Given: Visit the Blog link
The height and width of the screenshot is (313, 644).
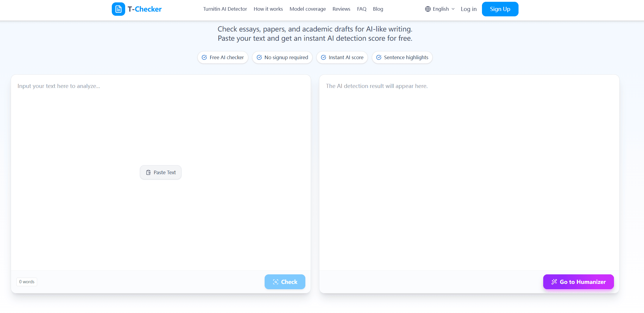Looking at the screenshot, I should point(378,9).
